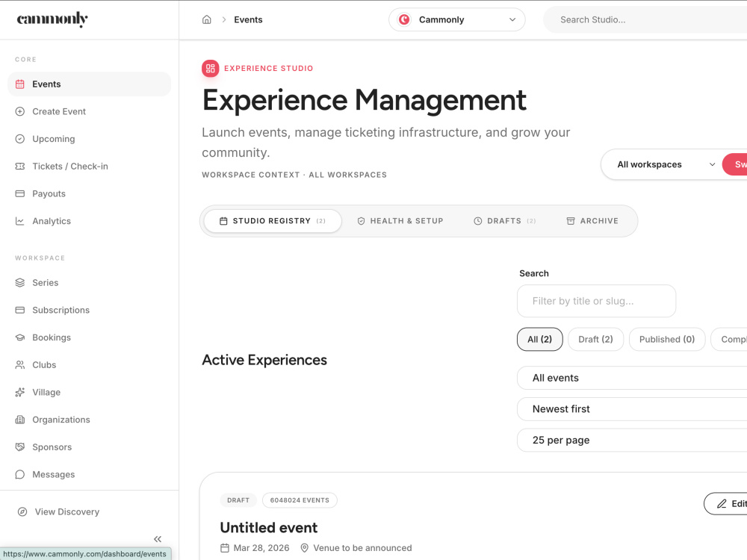Open the Village page
This screenshot has height=560, width=747.
pos(89,393)
